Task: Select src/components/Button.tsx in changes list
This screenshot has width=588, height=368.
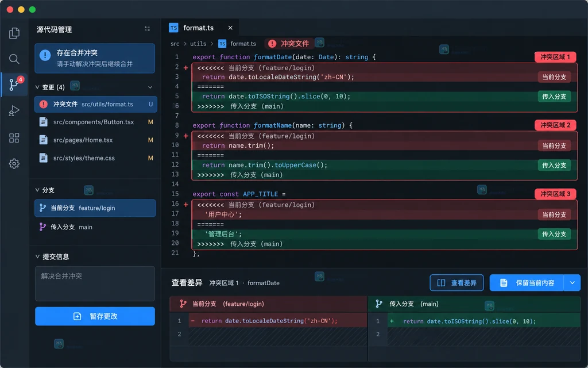Action: pyautogui.click(x=96, y=122)
